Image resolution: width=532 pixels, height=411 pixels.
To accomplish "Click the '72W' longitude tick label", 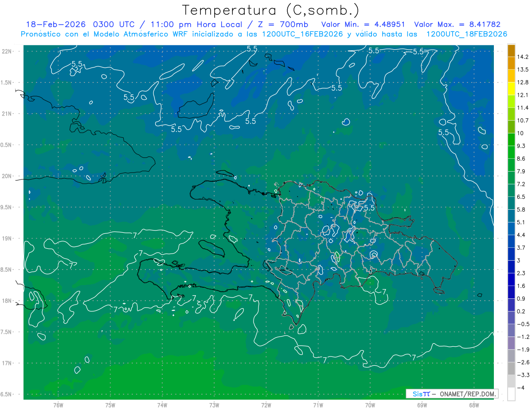I will coord(266,405).
